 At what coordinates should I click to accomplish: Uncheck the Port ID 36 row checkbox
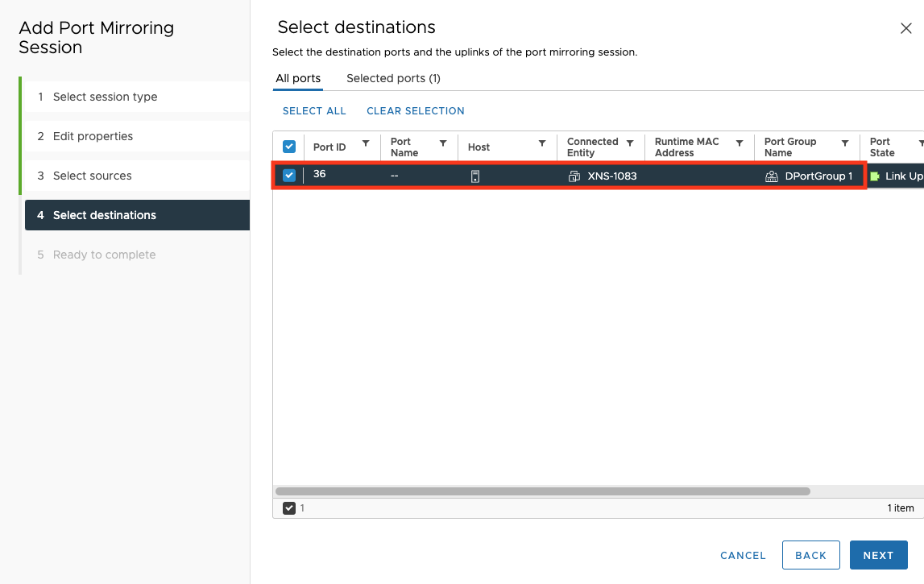coord(289,176)
